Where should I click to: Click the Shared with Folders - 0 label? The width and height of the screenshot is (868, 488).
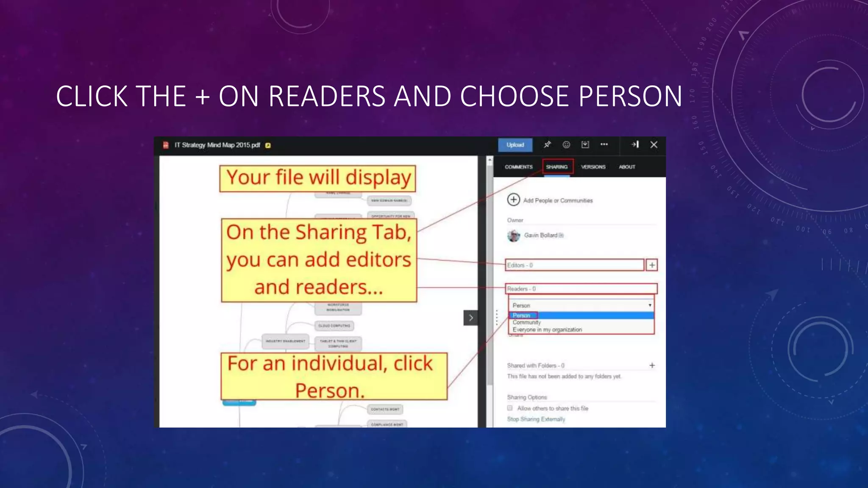coord(536,365)
